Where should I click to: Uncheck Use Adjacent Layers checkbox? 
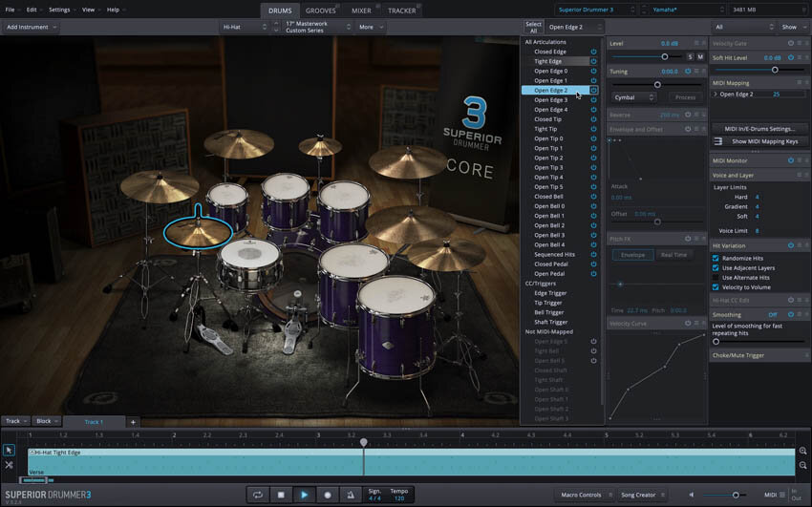coord(716,268)
